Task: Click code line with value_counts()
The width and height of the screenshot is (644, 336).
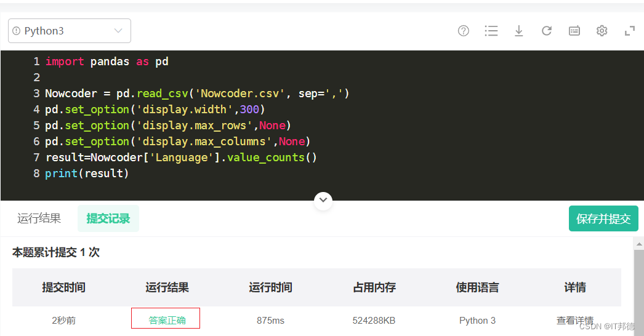Action: [x=181, y=158]
